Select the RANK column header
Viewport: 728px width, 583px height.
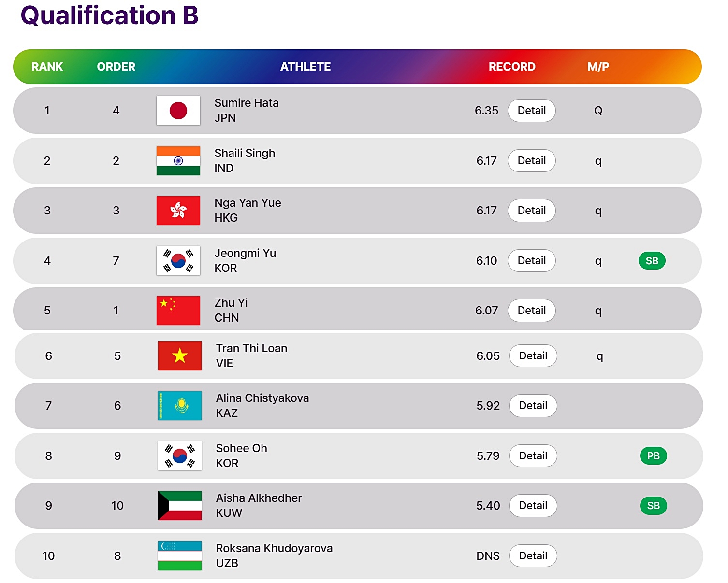pos(47,67)
